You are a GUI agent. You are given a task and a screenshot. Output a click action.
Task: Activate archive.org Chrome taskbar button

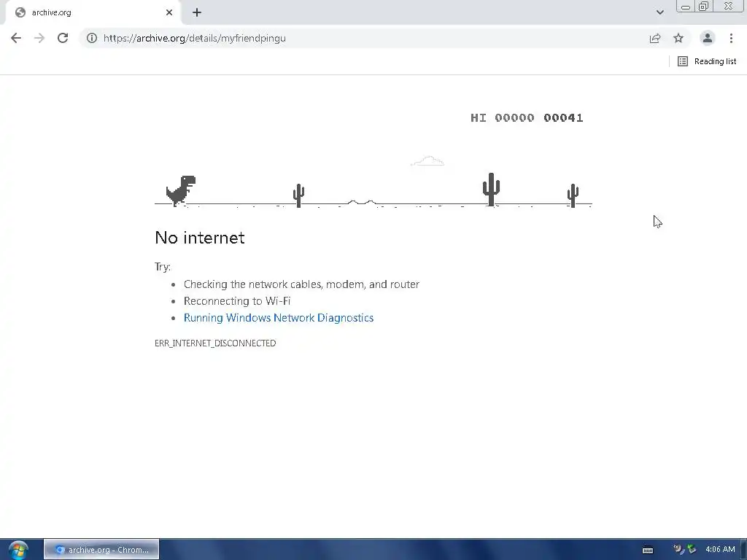click(101, 550)
